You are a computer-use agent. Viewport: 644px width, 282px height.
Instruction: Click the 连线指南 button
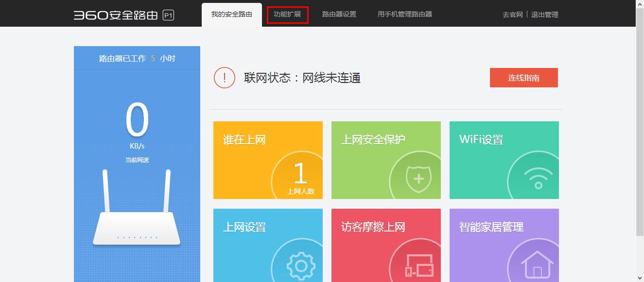coord(523,77)
